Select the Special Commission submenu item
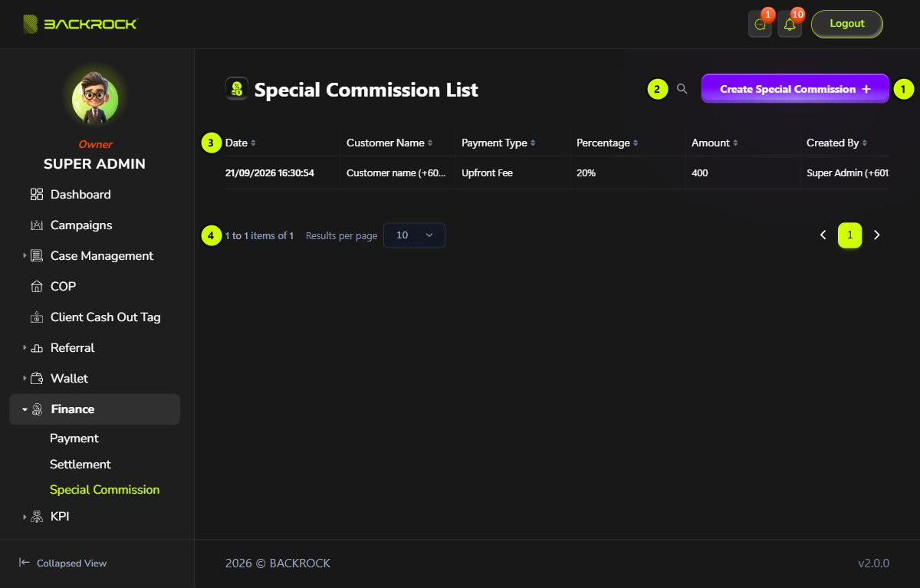Image resolution: width=920 pixels, height=588 pixels. click(x=105, y=490)
